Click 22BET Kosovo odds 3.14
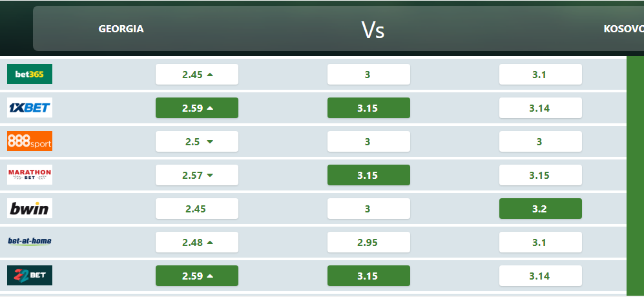644x297 pixels. coord(541,276)
